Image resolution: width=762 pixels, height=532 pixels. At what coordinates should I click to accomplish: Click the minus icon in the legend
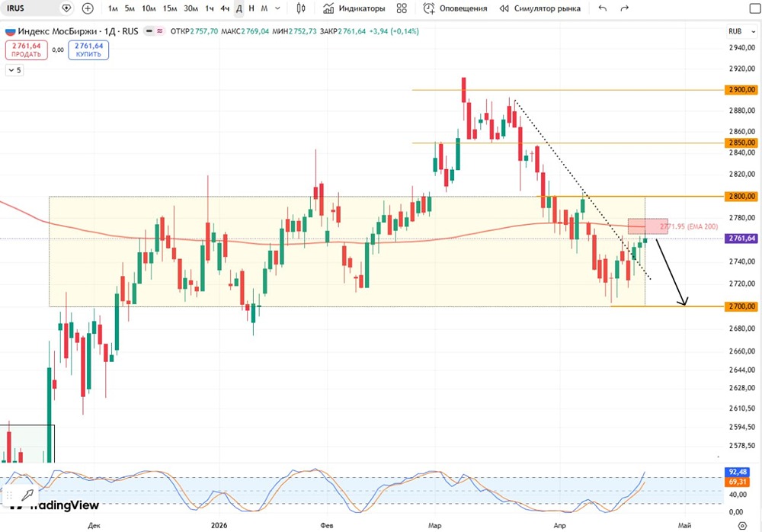click(149, 31)
